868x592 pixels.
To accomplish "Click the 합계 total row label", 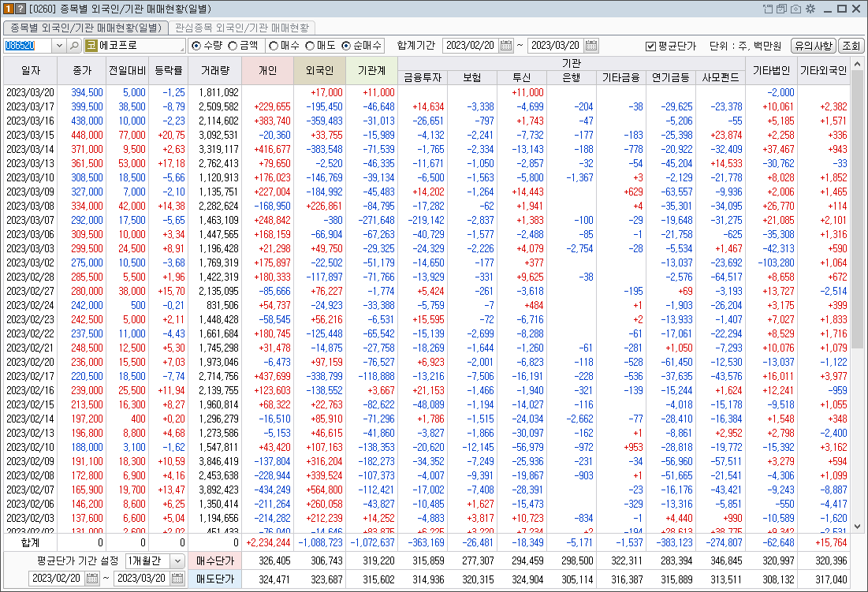I will pyautogui.click(x=31, y=543).
